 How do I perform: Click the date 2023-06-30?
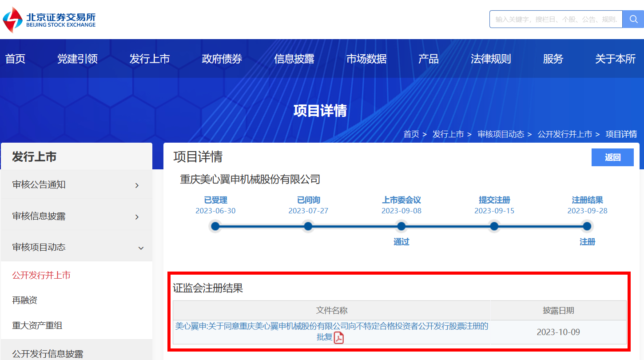click(x=215, y=211)
